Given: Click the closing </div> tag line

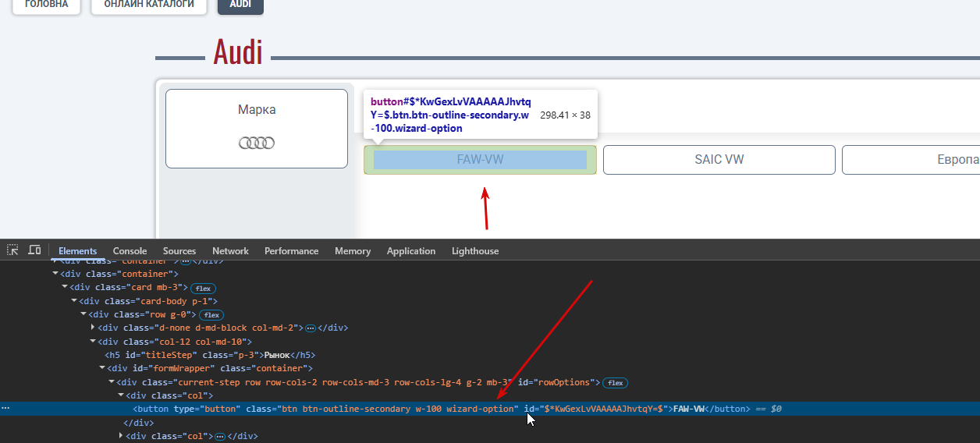Looking at the screenshot, I should pyautogui.click(x=137, y=422).
